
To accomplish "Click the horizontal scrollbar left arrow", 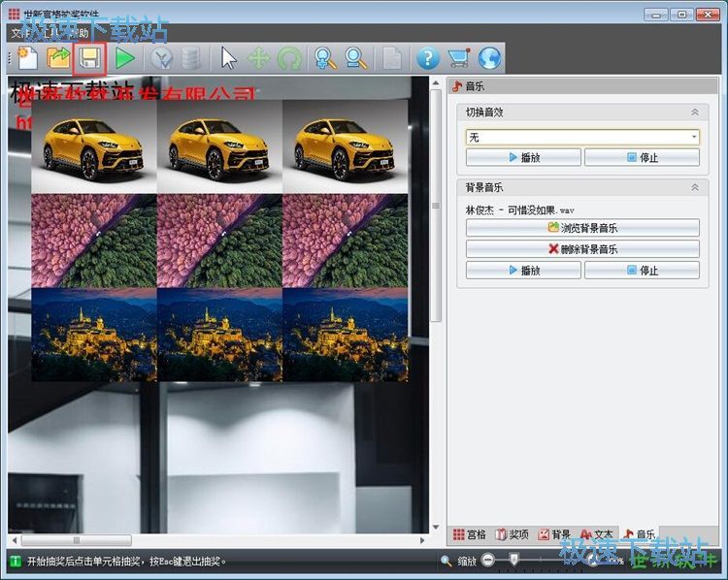I will click(15, 540).
